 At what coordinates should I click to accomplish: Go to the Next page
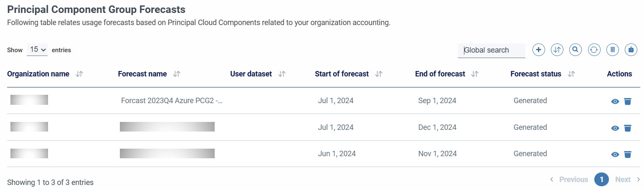627,180
